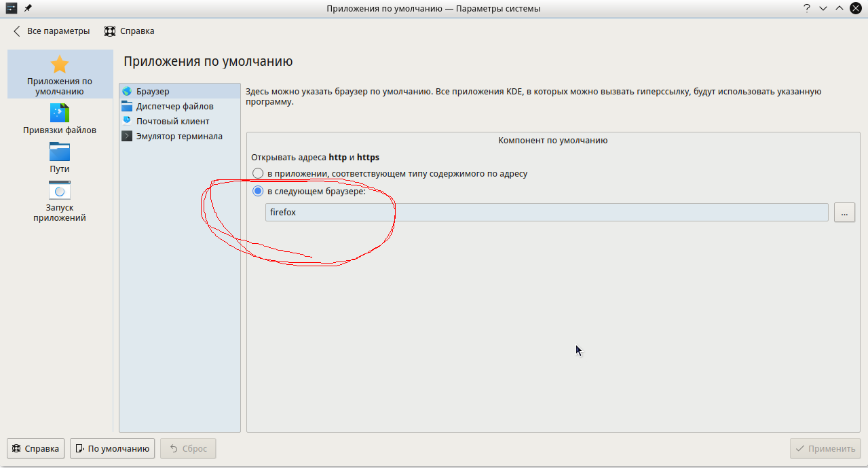The height and width of the screenshot is (468, 868).
Task: Click the Сброс button
Action: coord(188,448)
